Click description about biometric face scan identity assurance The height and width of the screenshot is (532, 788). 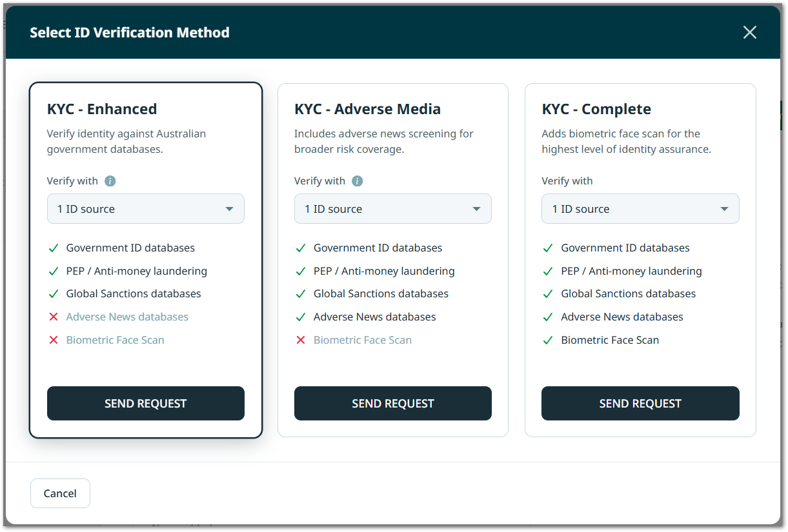click(x=627, y=141)
